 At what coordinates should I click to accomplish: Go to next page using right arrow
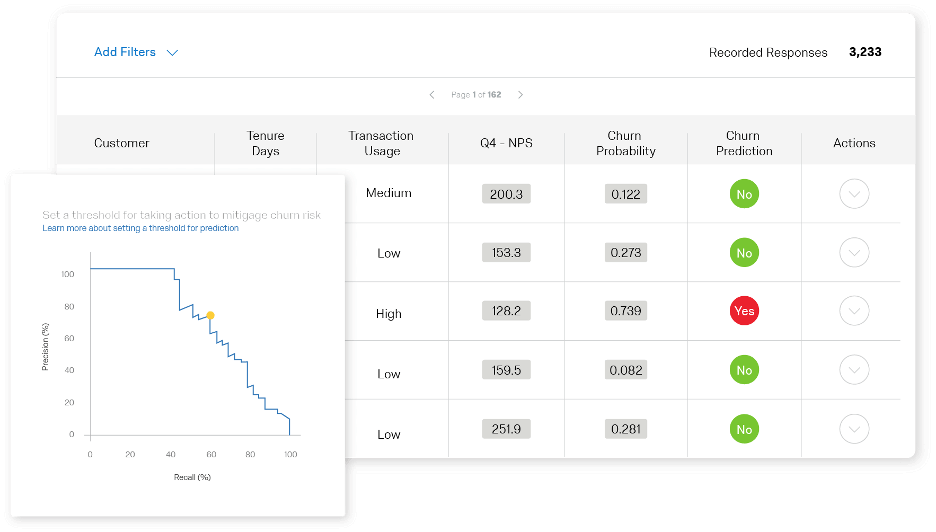point(520,95)
